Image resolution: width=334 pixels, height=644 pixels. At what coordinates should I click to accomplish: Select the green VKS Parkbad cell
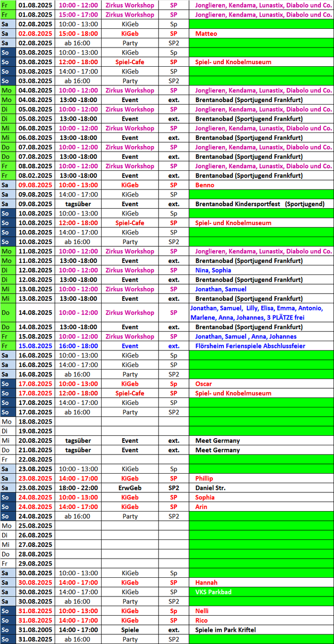pos(261,592)
